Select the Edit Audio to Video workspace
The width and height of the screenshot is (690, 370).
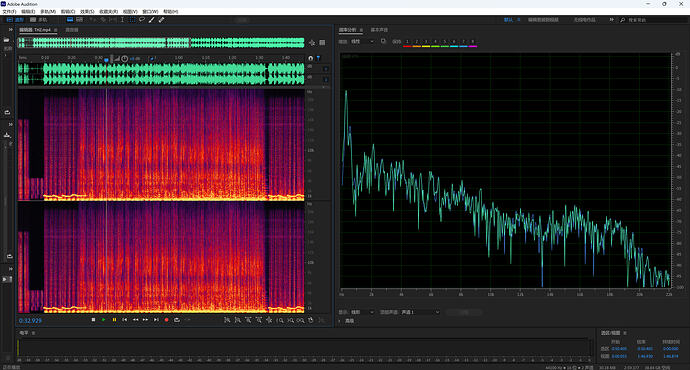tap(543, 20)
